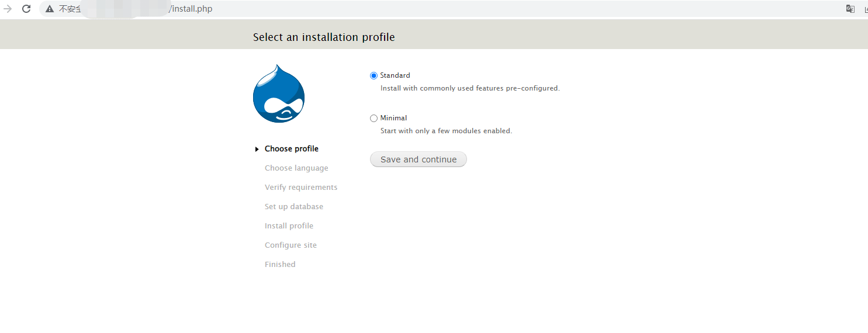
Task: Click the Minimal profile label text
Action: click(393, 118)
